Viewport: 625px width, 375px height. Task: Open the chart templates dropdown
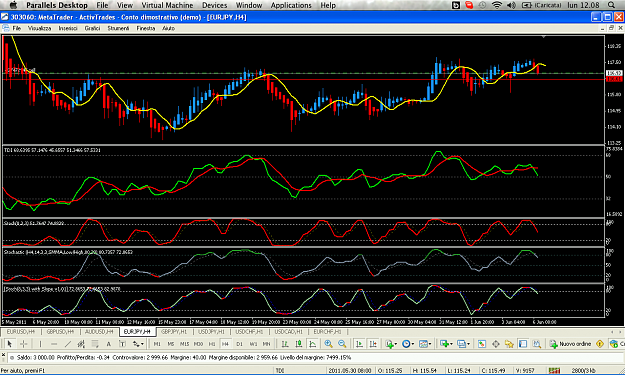coord(425,344)
